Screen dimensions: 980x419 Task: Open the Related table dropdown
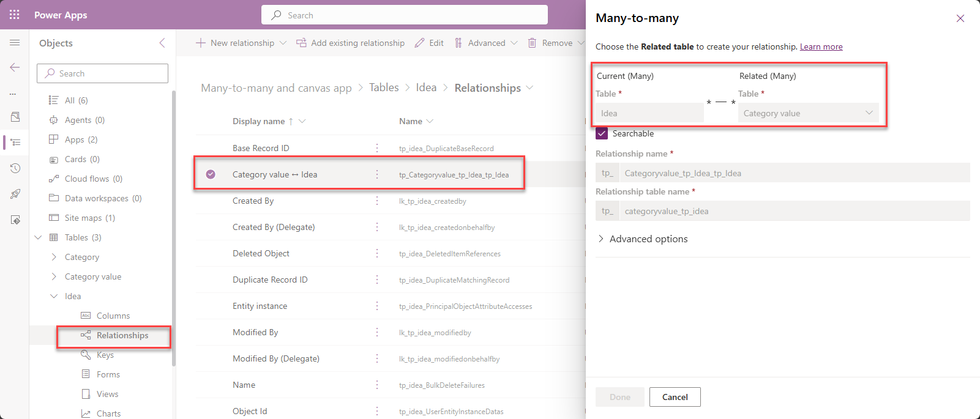tap(808, 113)
